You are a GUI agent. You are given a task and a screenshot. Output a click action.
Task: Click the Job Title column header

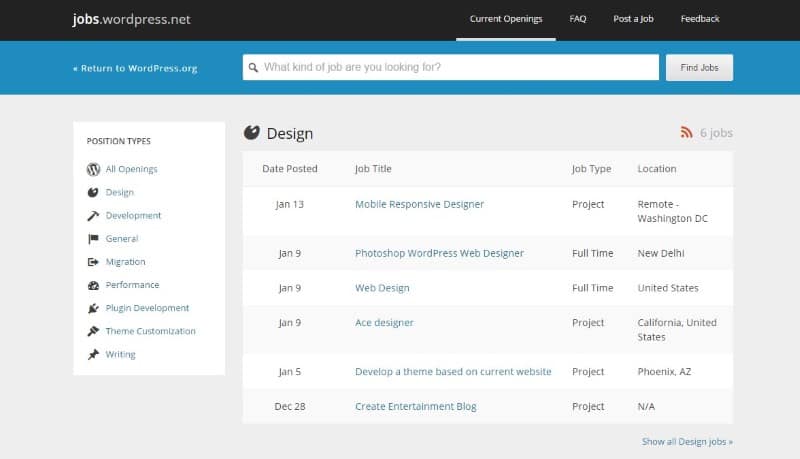pyautogui.click(x=373, y=169)
